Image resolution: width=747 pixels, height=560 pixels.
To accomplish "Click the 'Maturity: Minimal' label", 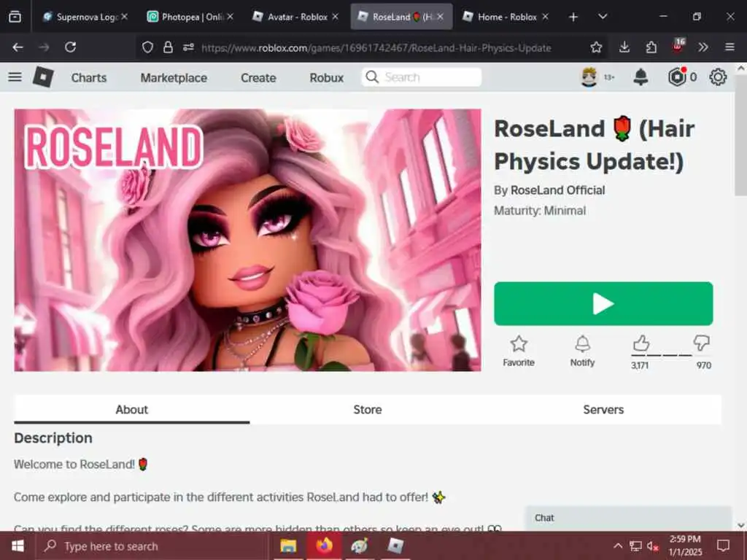I will (x=540, y=211).
